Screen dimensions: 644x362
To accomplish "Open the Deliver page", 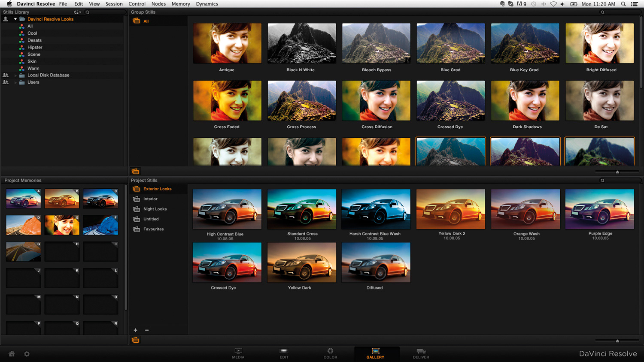I will (421, 353).
